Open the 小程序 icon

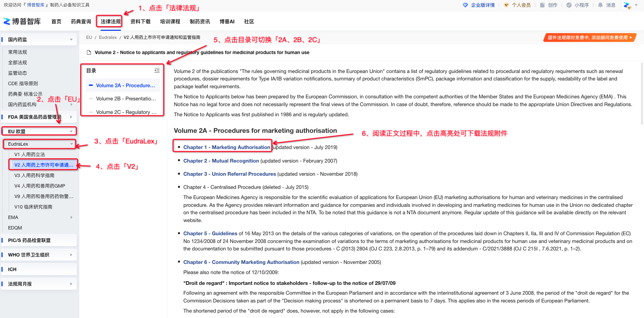point(569,5)
